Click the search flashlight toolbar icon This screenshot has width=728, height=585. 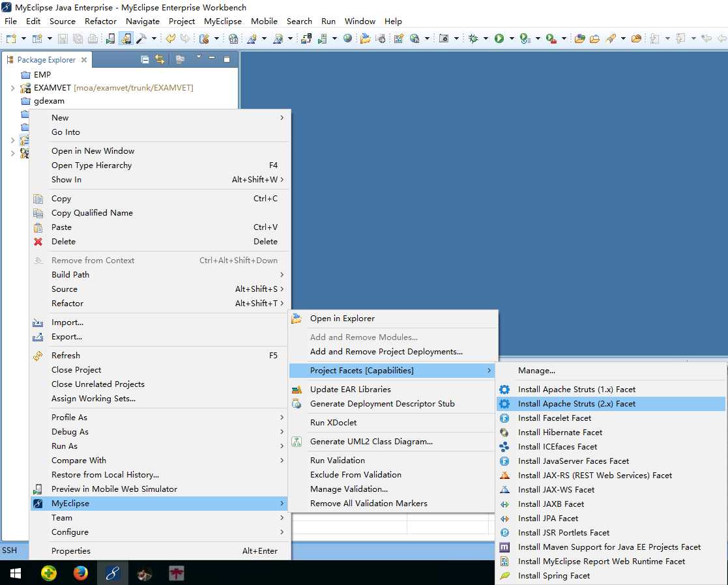pos(611,38)
